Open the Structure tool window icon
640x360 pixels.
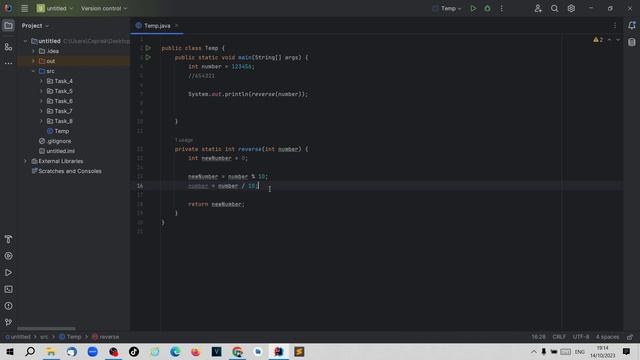pyautogui.click(x=8, y=47)
